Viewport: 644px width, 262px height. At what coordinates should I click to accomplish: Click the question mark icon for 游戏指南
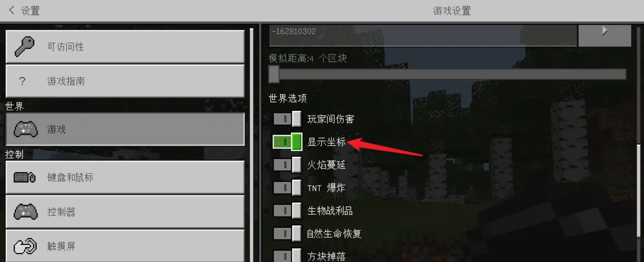coord(22,82)
